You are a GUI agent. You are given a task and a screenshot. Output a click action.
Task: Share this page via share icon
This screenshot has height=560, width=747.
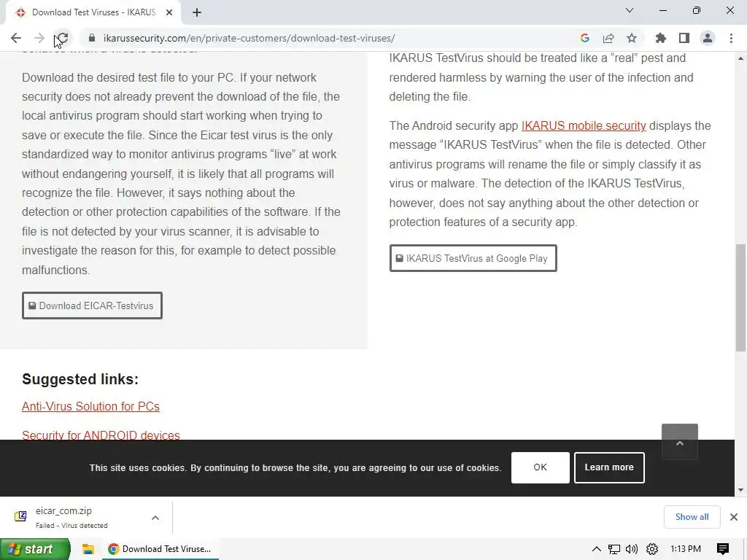tap(608, 38)
